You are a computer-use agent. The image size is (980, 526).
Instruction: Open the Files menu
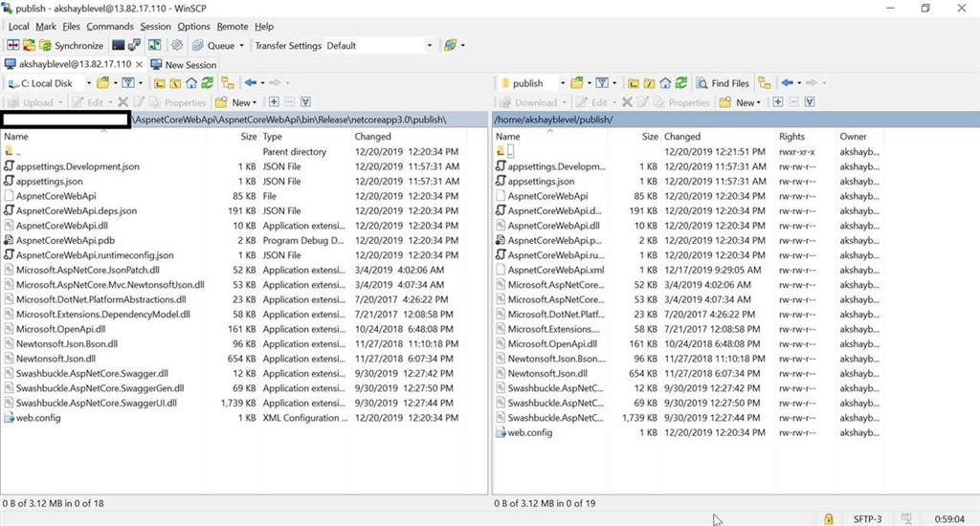(x=71, y=26)
